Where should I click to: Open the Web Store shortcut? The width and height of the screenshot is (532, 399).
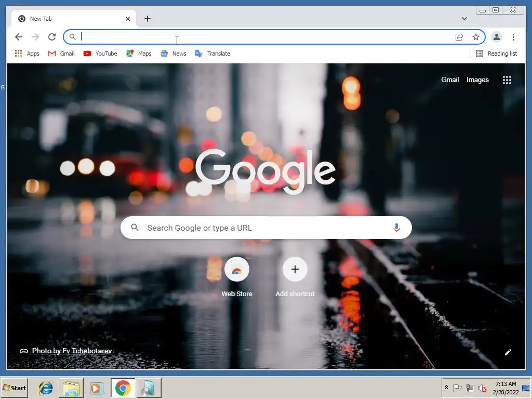[x=237, y=277]
